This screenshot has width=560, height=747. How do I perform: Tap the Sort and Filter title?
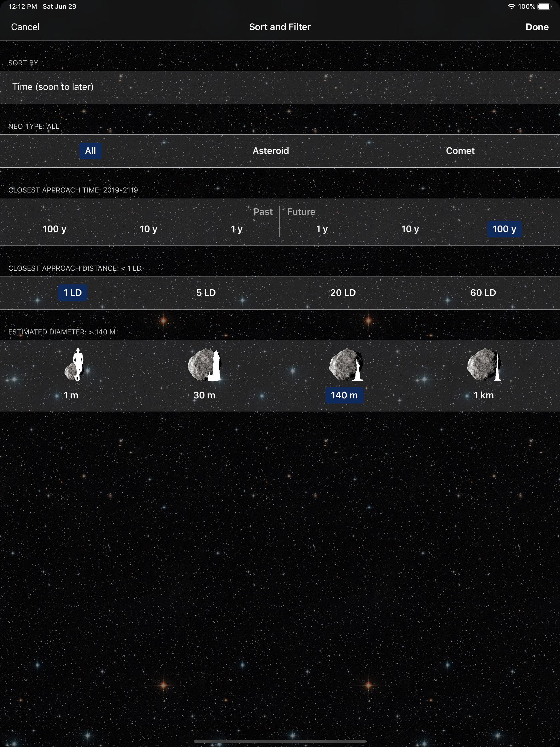[x=280, y=27]
